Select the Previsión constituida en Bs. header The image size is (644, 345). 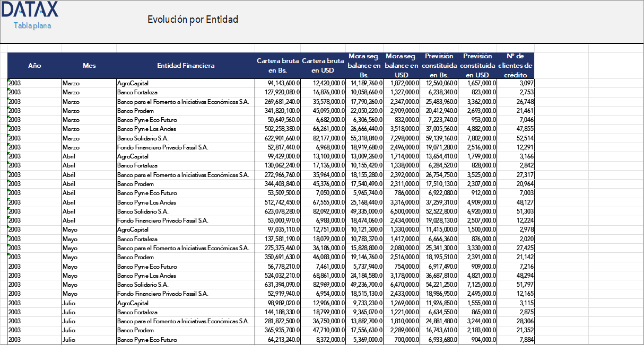click(x=439, y=66)
